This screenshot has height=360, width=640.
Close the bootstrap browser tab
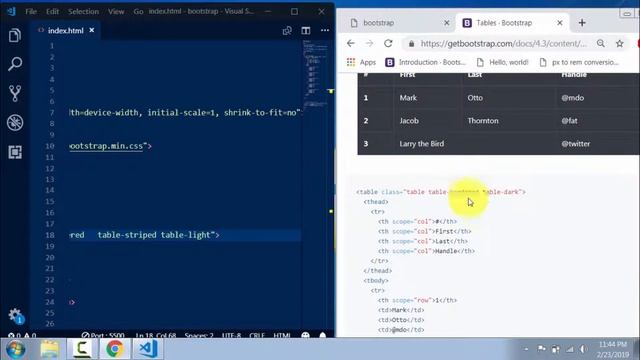click(x=447, y=23)
